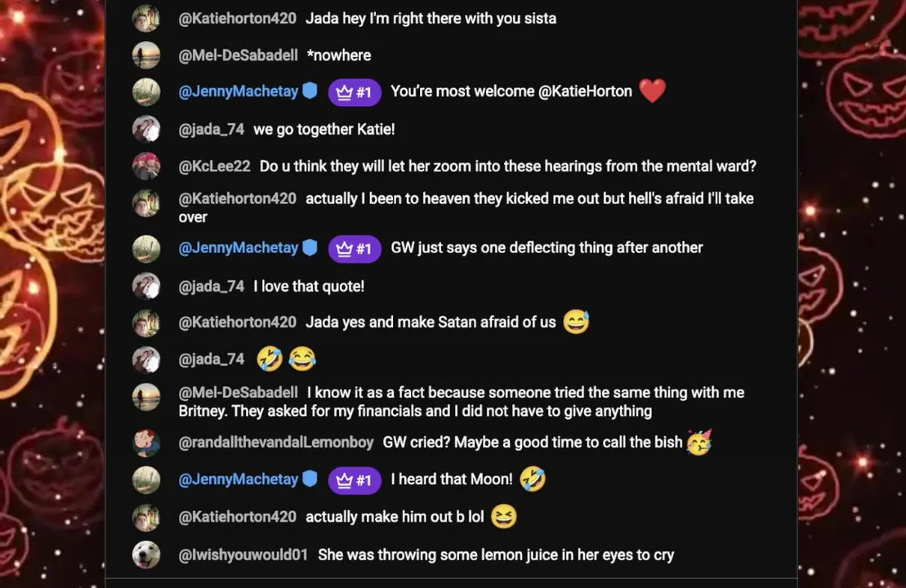Click @Mel-DeSabadell username on "I know it as a fact" message
This screenshot has height=588, width=906.
(x=239, y=393)
